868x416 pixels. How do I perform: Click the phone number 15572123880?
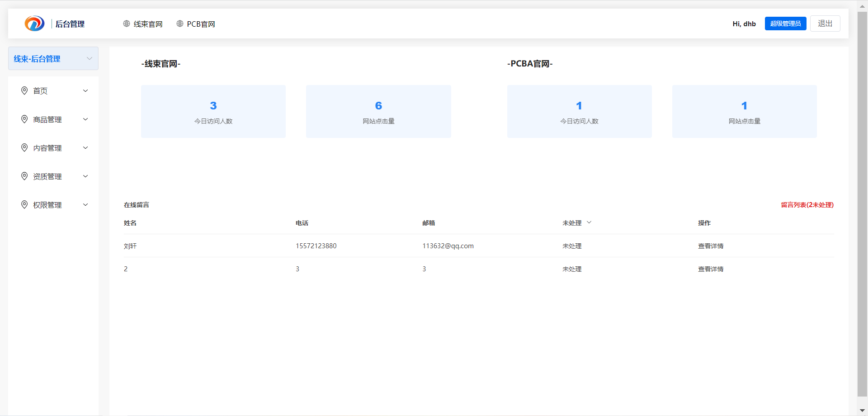[x=316, y=246]
